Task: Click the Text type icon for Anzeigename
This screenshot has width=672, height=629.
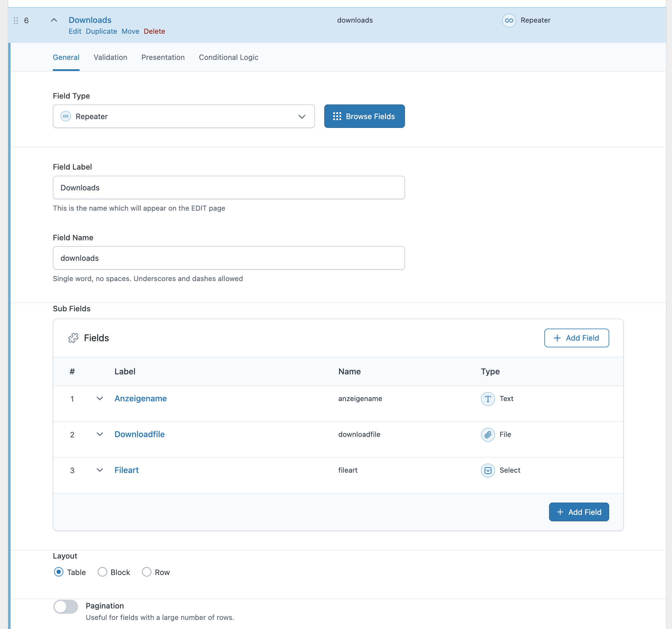Action: 487,399
